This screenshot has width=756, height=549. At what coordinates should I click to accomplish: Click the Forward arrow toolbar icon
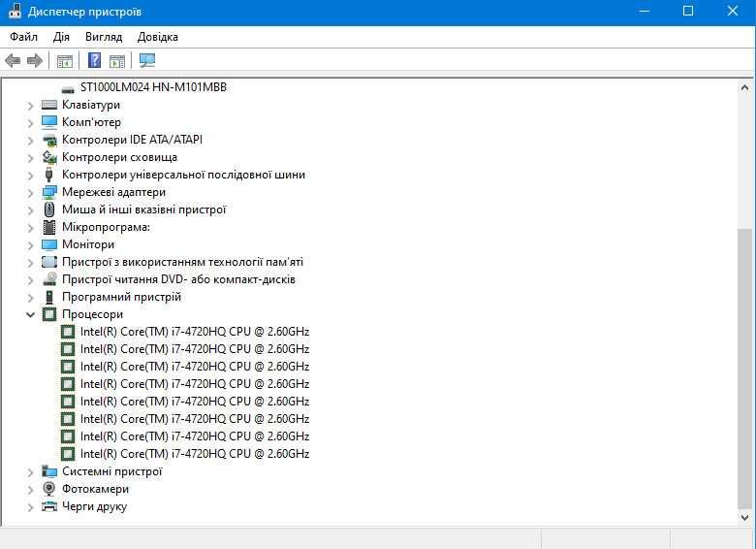(x=35, y=61)
